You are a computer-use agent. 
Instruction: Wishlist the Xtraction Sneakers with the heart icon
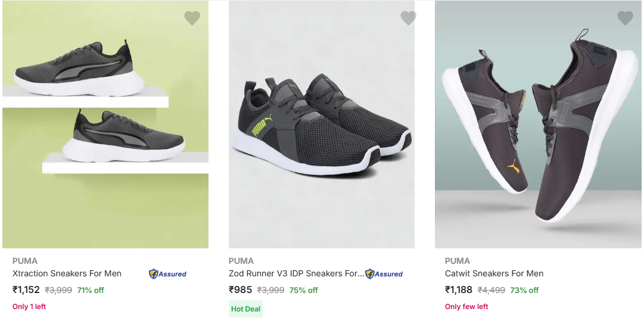pos(192,18)
